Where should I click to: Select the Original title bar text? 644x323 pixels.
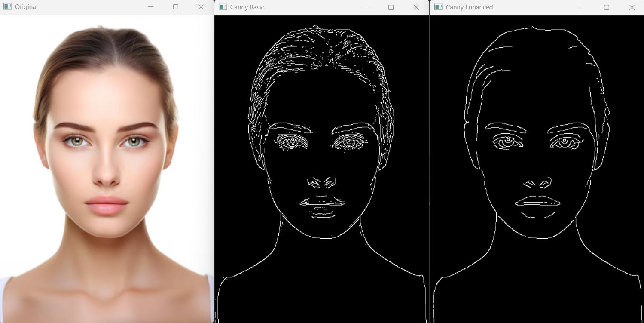[x=26, y=7]
